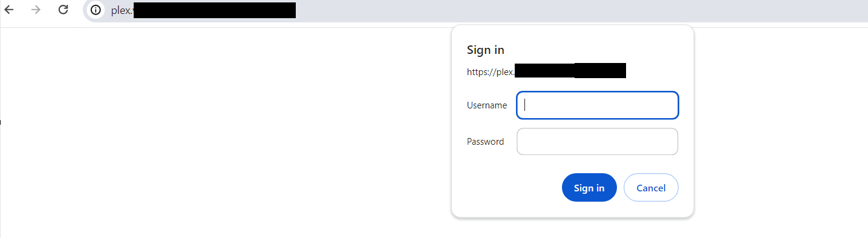Click the blank white page left of the dialog
Viewport: 868px width, 238px height.
pyautogui.click(x=224, y=133)
